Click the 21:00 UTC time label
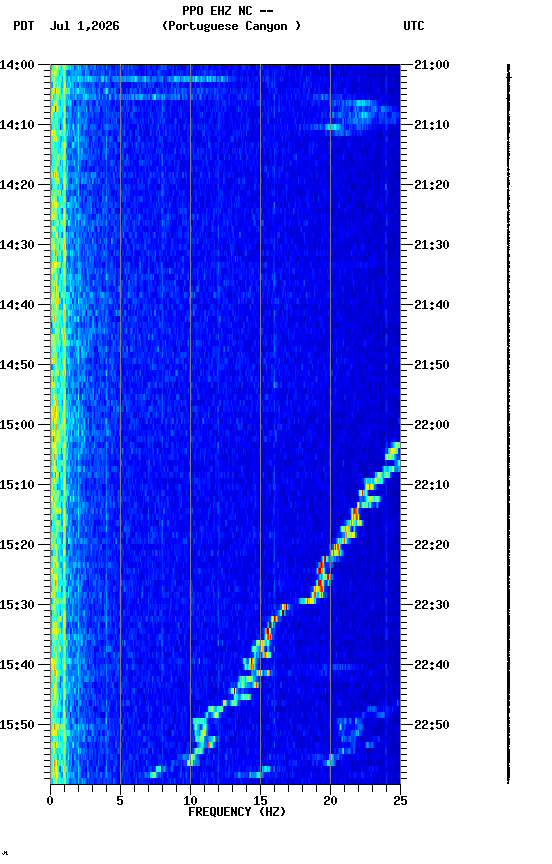The height and width of the screenshot is (864, 552). pyautogui.click(x=432, y=65)
